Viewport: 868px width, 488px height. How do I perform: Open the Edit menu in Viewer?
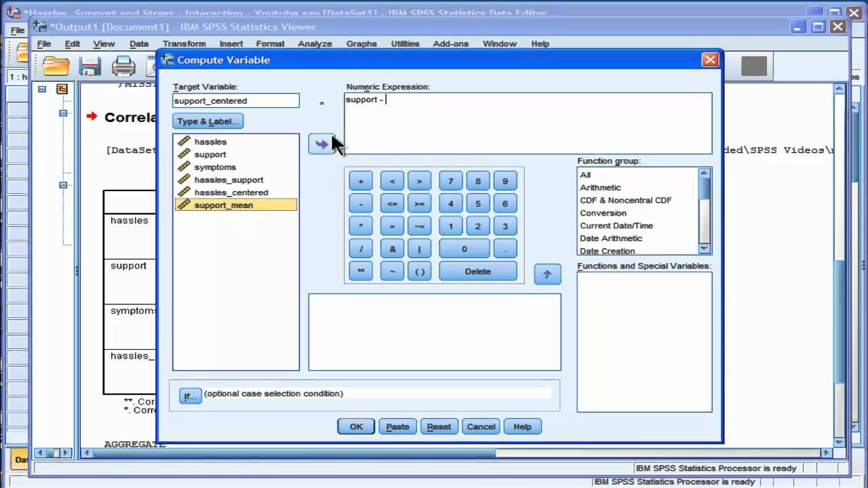72,43
